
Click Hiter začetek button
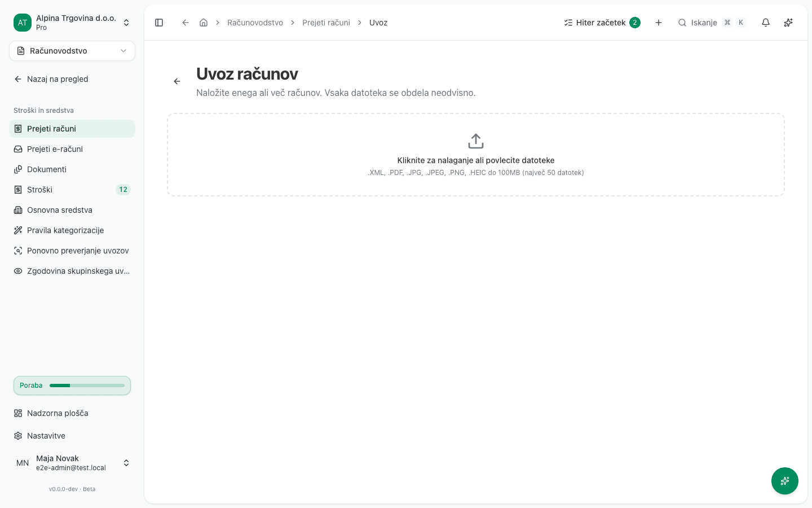602,23
